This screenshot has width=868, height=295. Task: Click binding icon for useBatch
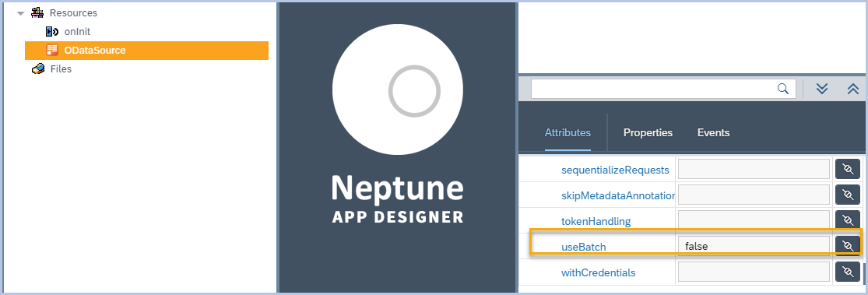tap(848, 246)
